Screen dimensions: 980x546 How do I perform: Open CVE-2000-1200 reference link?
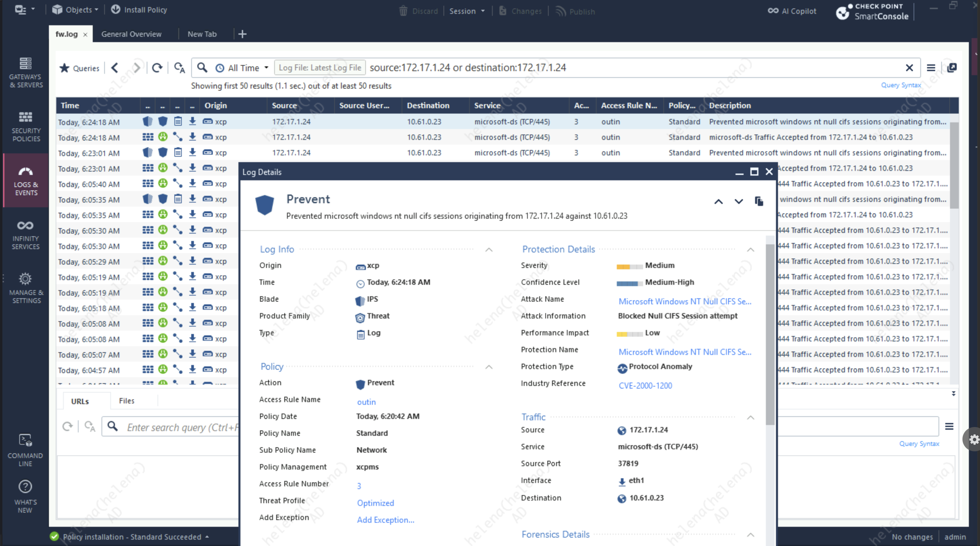(x=645, y=386)
